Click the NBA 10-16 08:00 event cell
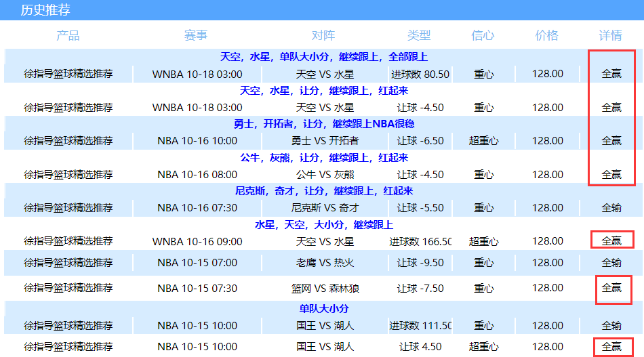This screenshot has height=357, width=644. (x=197, y=175)
